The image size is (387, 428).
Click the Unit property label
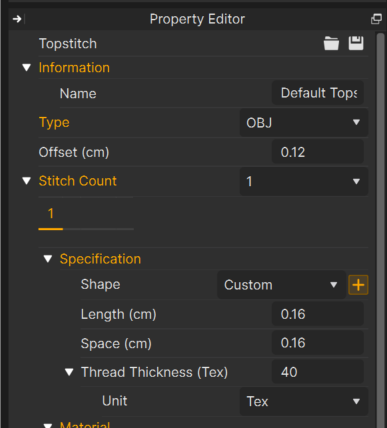(115, 401)
